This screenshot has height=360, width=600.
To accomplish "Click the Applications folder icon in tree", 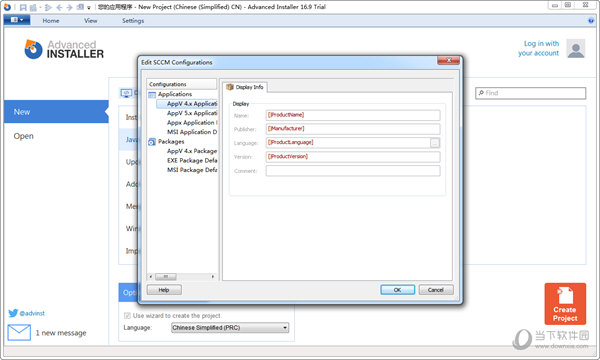I will 152,94.
